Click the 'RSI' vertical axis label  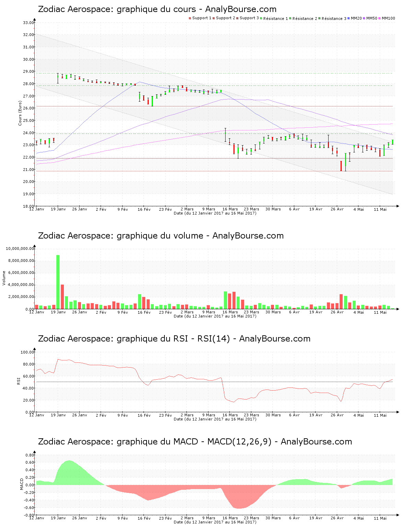19,381
